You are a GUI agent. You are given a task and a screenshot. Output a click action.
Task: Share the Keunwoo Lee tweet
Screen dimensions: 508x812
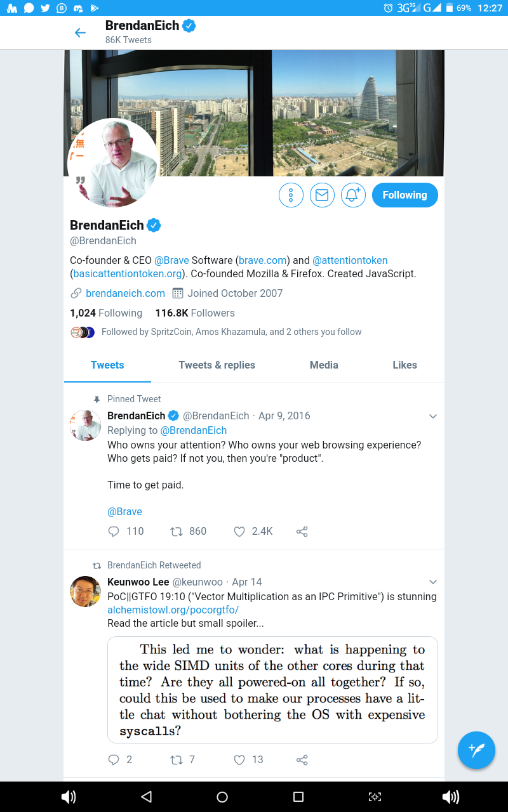[302, 760]
